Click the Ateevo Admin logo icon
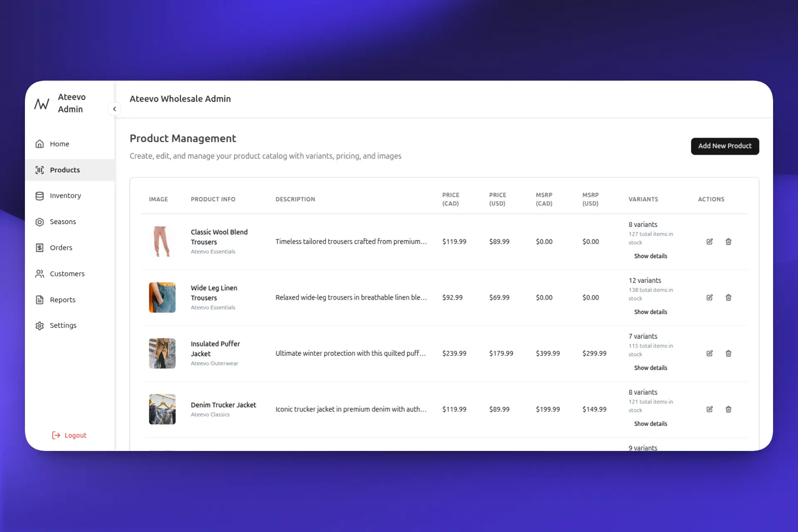798x532 pixels. 42,103
